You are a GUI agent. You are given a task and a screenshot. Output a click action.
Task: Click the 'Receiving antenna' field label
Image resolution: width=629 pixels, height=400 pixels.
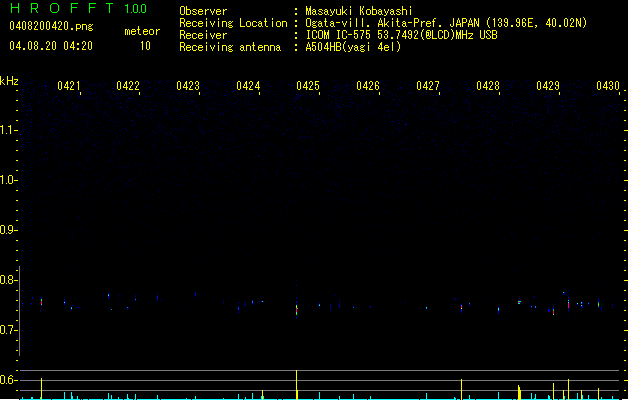click(230, 47)
